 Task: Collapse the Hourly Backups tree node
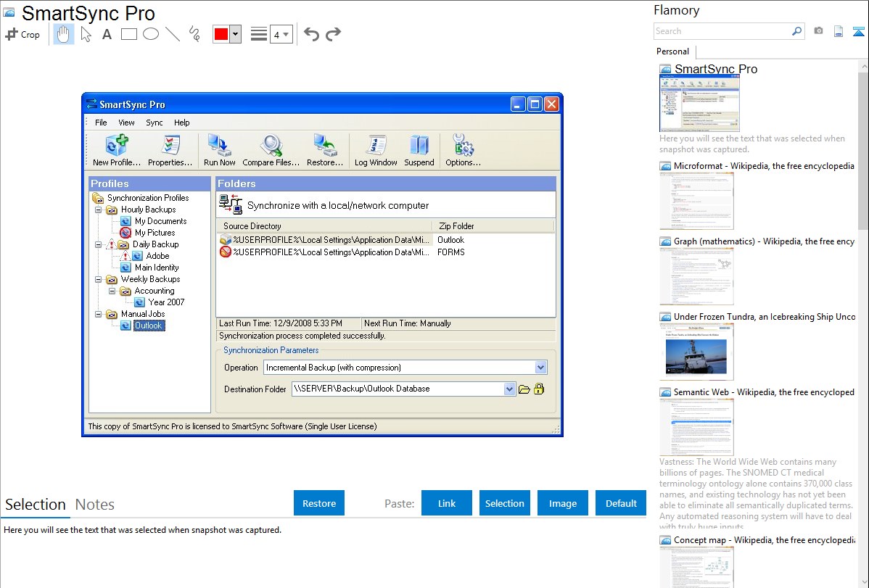98,210
